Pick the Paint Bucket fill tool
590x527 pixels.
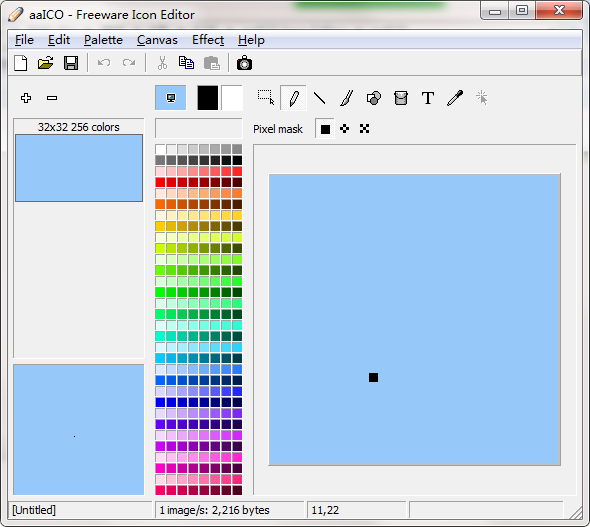[401, 98]
